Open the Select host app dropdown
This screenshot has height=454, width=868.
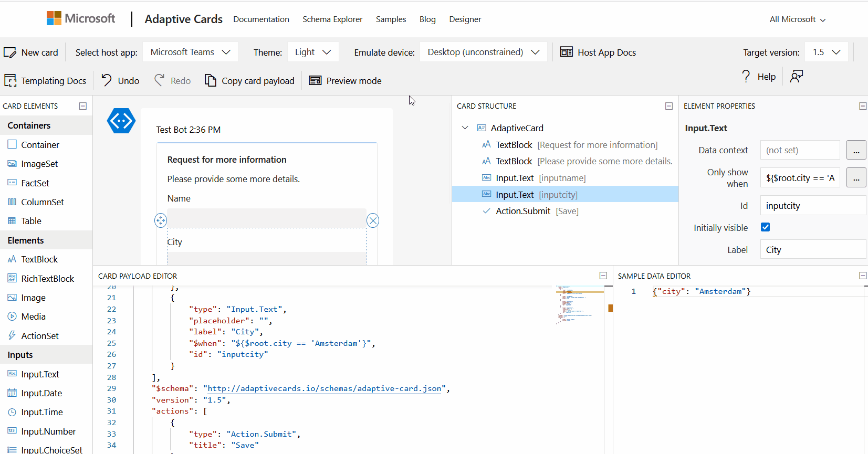click(x=190, y=52)
